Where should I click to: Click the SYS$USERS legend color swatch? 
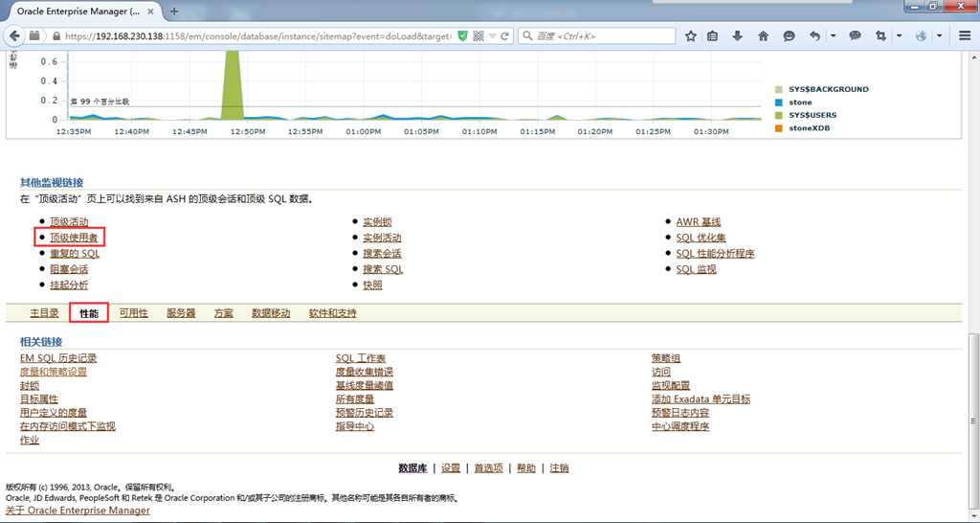point(779,115)
